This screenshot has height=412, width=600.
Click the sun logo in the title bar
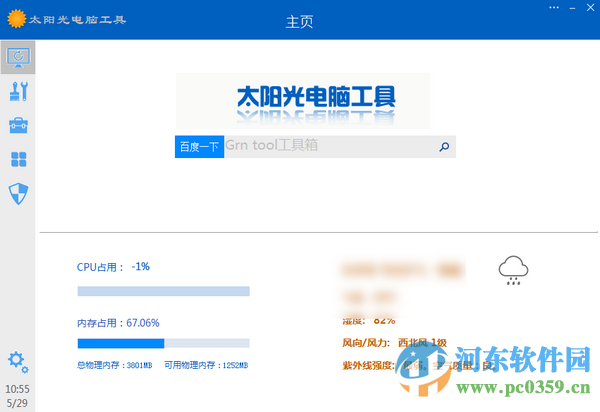pos(16,19)
